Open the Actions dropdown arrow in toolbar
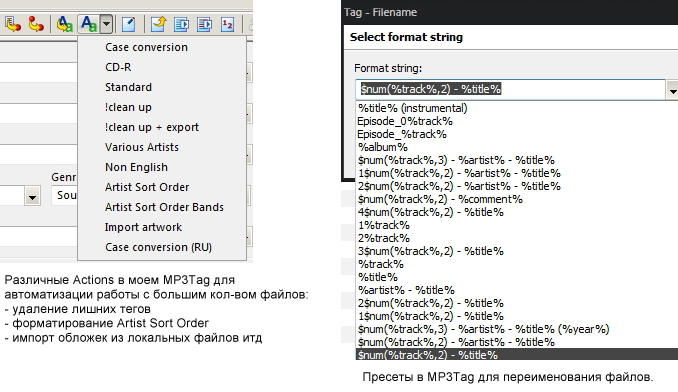The height and width of the screenshot is (392, 678). [x=106, y=24]
